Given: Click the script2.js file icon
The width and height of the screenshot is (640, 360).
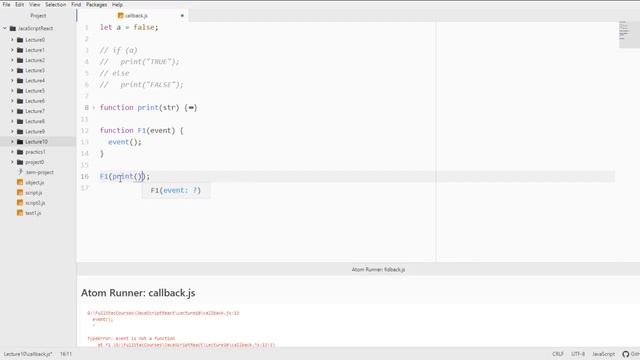Looking at the screenshot, I should coord(20,203).
